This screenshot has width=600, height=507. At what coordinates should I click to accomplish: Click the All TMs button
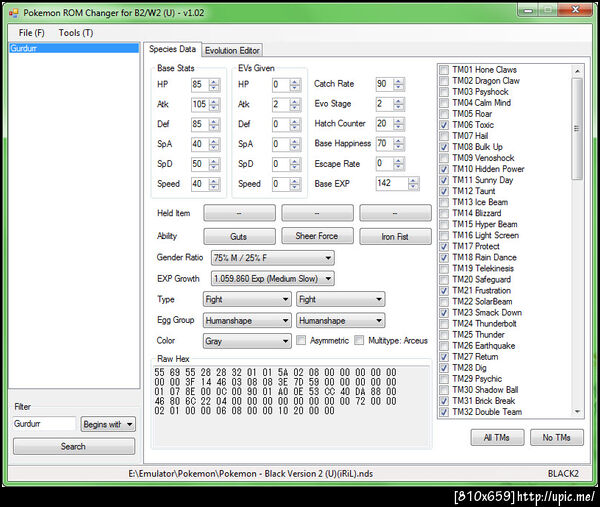pos(497,437)
